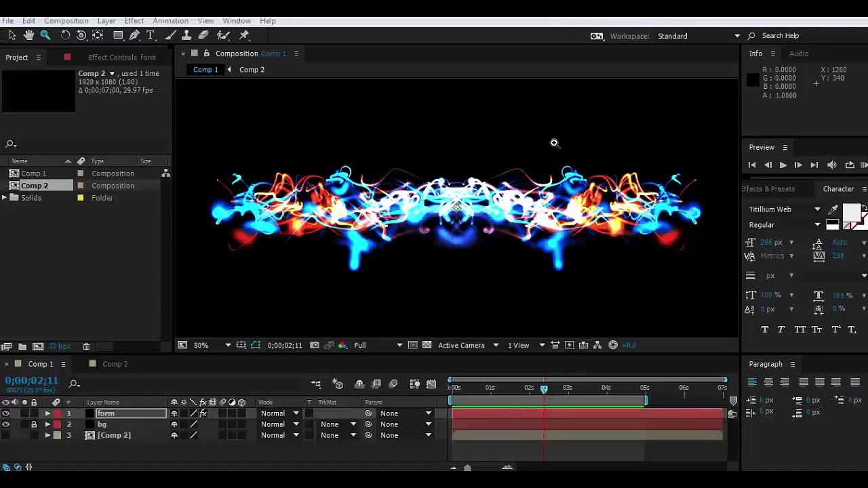Click the reset exposure icon

[613, 345]
